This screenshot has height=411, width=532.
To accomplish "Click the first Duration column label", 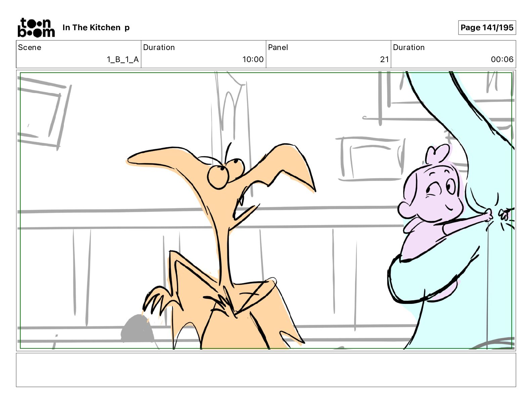I will click(x=159, y=47).
